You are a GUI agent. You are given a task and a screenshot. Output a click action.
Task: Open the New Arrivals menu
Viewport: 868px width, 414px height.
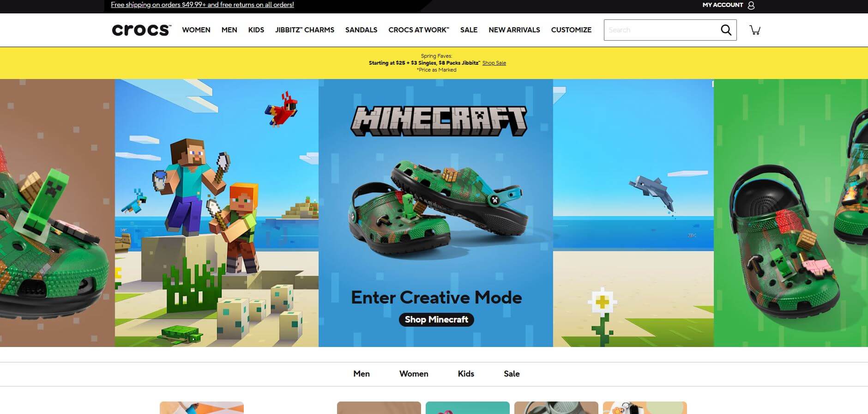coord(514,30)
